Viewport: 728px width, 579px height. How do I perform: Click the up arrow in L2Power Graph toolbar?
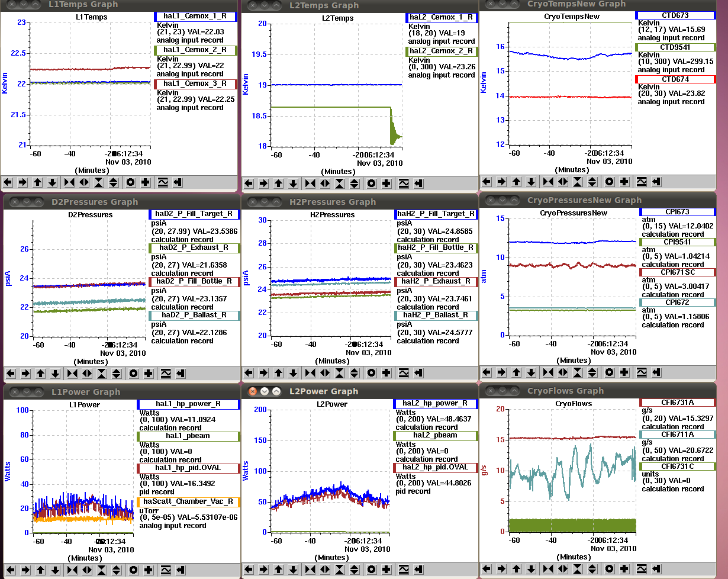278,570
